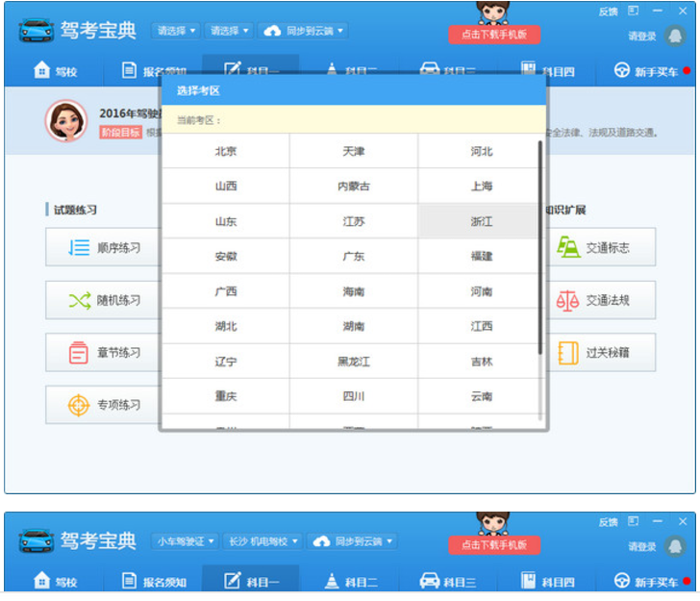Pick 湖南 from the exam region grid
Image resolution: width=700 pixels, height=601 pixels.
(353, 326)
